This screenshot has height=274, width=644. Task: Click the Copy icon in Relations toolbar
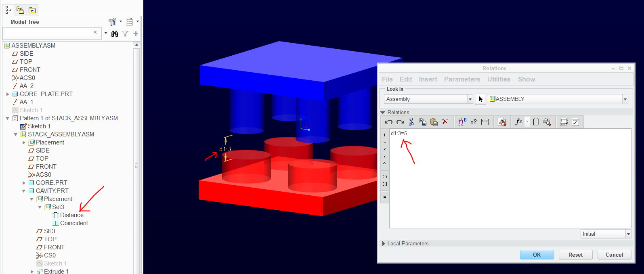point(423,122)
